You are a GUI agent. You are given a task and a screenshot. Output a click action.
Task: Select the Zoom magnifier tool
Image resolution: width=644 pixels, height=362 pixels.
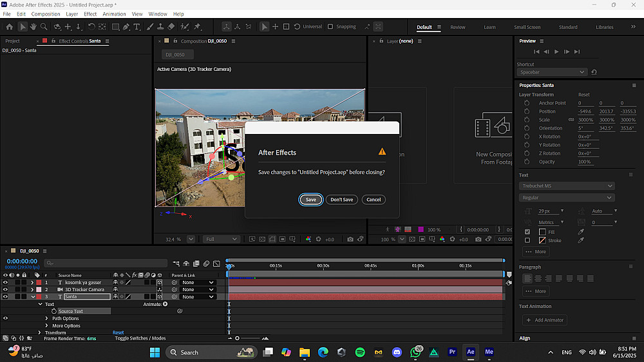pyautogui.click(x=44, y=27)
